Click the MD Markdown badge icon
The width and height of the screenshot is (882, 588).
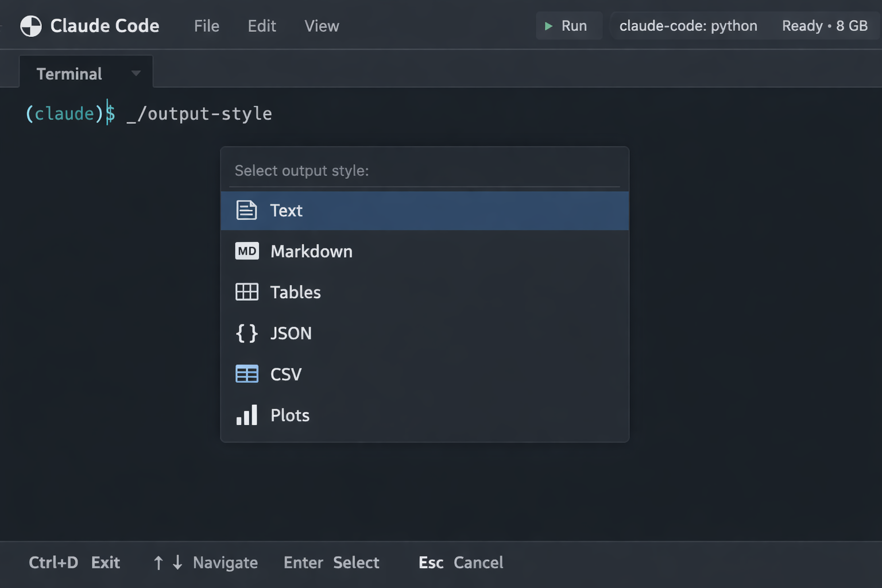pos(247,251)
